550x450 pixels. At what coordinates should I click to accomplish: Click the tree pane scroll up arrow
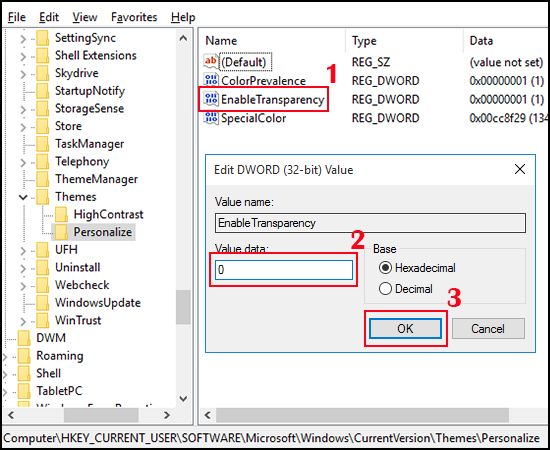(x=183, y=38)
